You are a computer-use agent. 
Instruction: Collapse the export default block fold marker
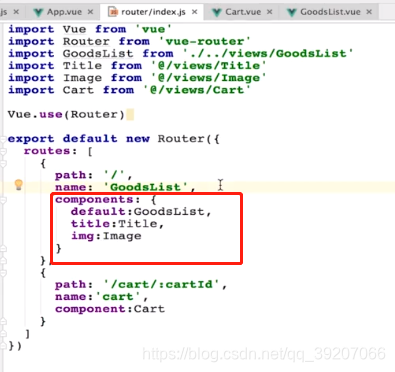click(x=3, y=139)
